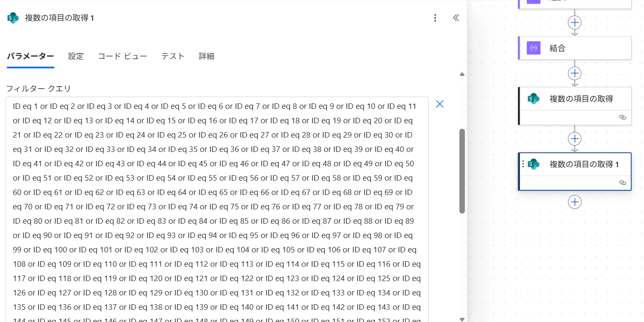
Task: Click connection link icon on 複数の項目の取得 1 card
Action: click(623, 183)
